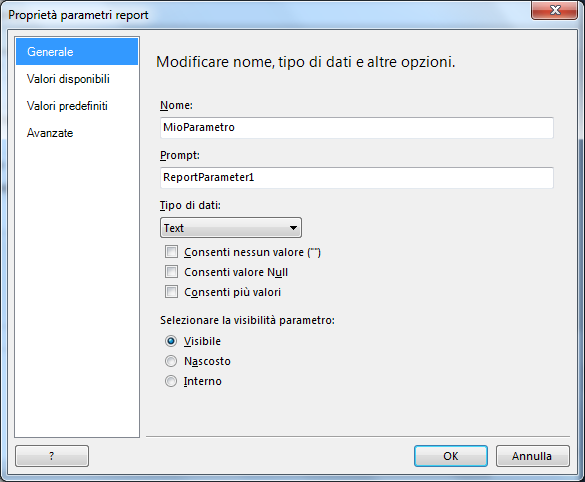Screen dimensions: 585x482
Task: Choose the Nascosto visibility option
Action: tap(171, 361)
